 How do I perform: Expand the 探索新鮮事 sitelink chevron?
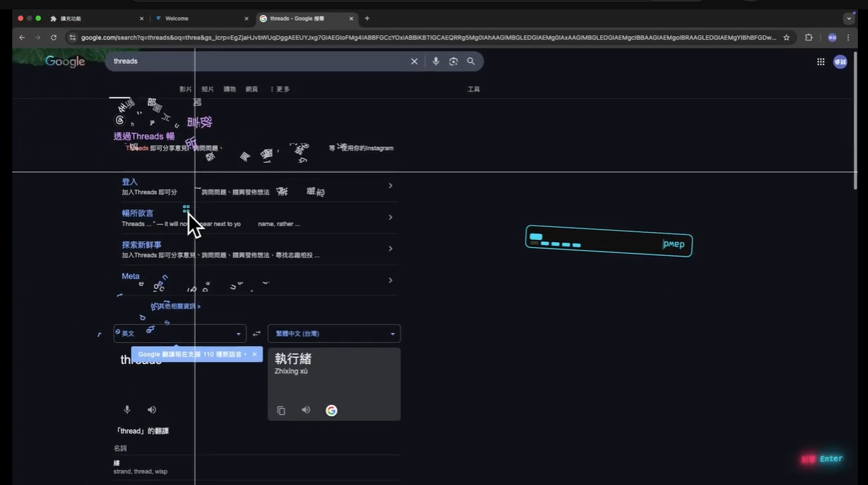click(391, 249)
